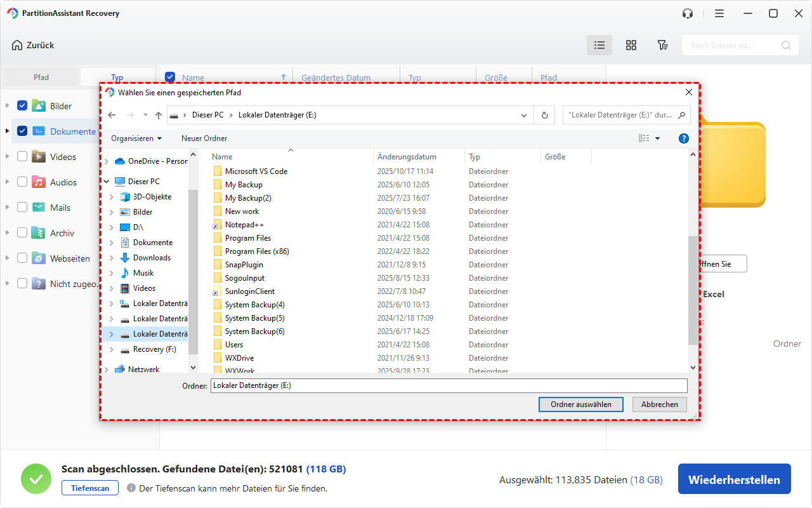Confirm with Ordner auswählen

click(581, 404)
